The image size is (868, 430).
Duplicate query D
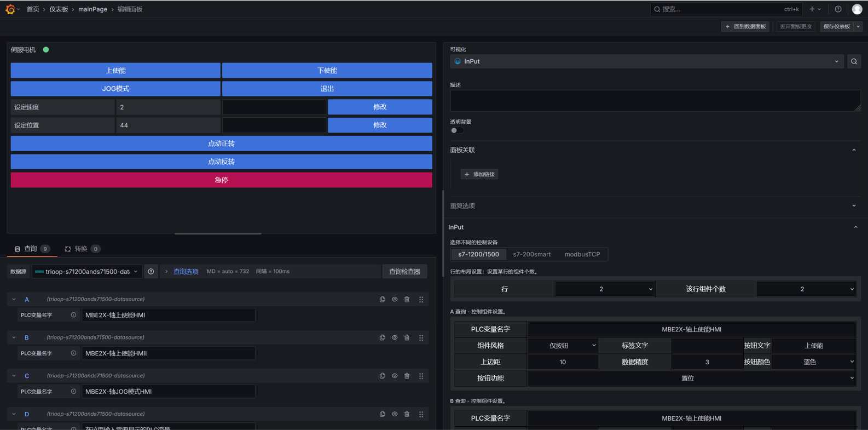(383, 415)
